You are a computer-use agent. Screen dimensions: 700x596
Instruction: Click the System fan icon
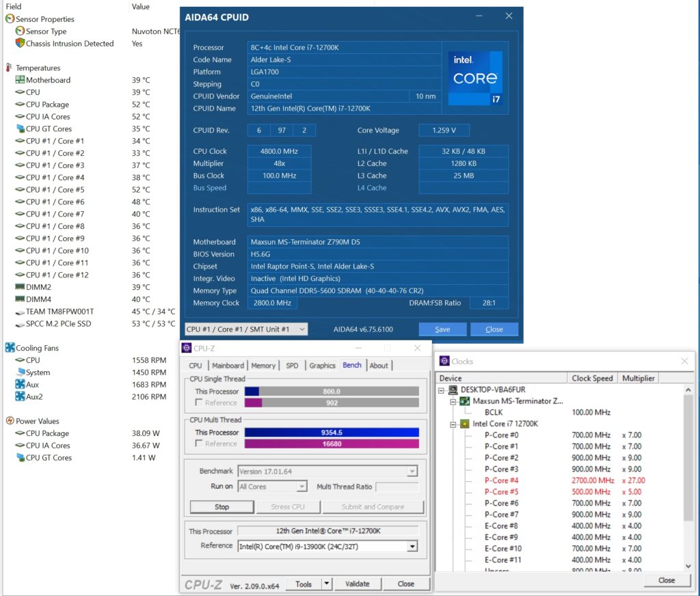(x=20, y=372)
